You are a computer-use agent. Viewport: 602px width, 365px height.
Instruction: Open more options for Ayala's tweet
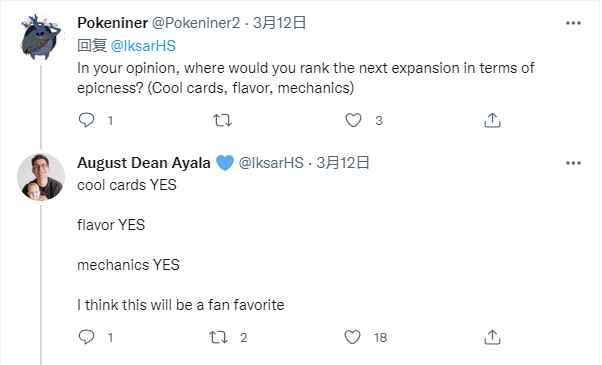coord(573,163)
